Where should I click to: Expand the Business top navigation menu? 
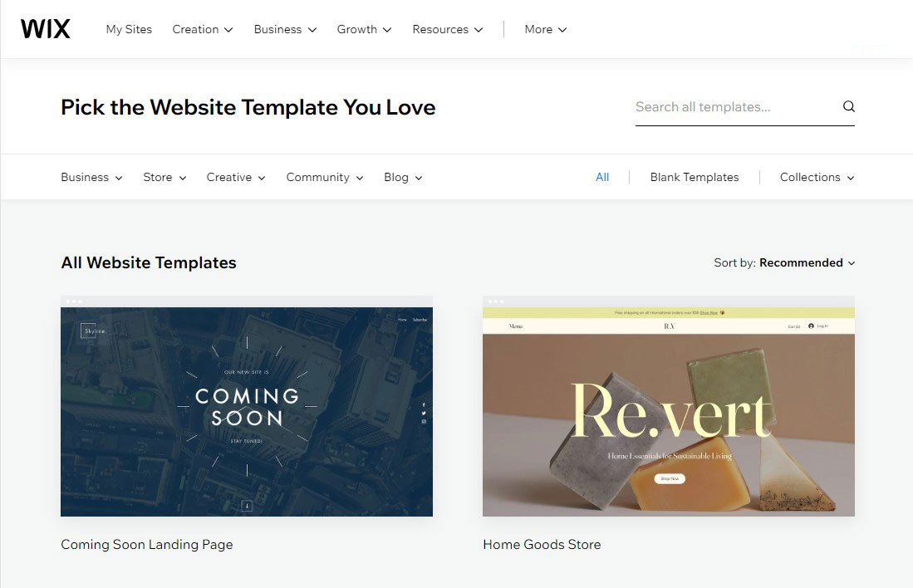285,29
